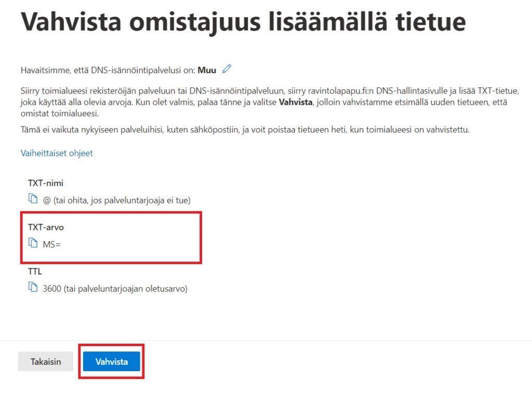The height and width of the screenshot is (408, 532).
Task: Click the TXT-nimi field label
Action: point(46,183)
